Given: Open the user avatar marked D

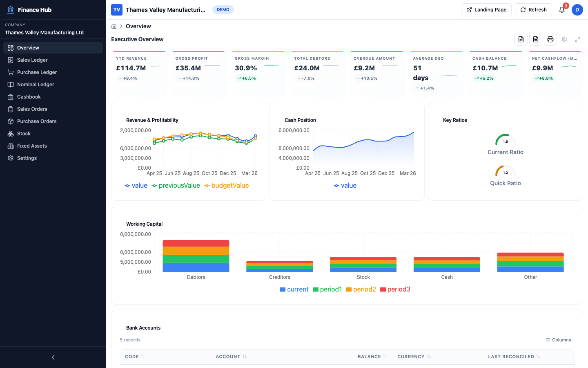Looking at the screenshot, I should pyautogui.click(x=577, y=9).
